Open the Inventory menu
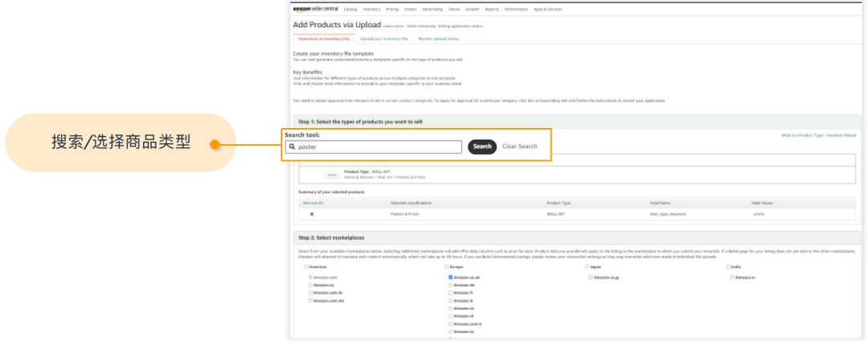868x342 pixels. click(x=371, y=10)
